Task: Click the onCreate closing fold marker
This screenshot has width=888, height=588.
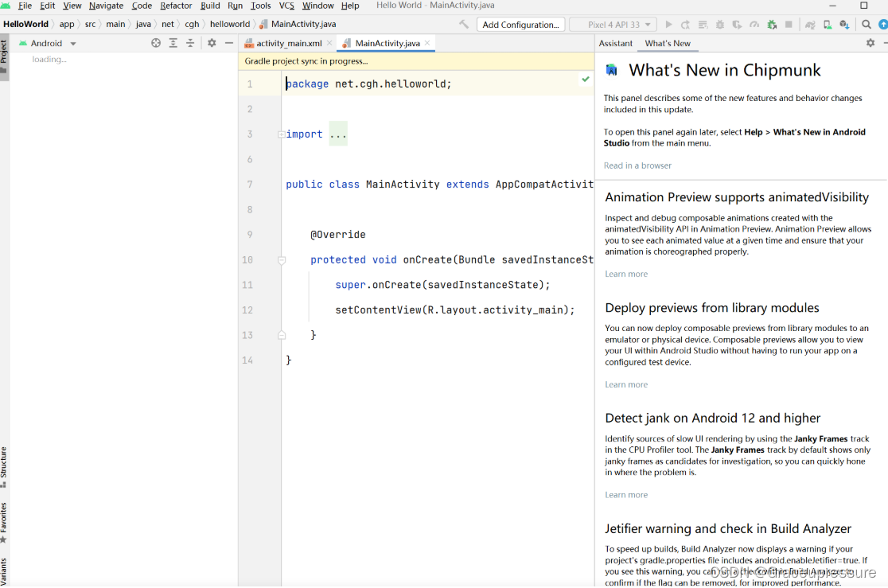Action: click(282, 335)
